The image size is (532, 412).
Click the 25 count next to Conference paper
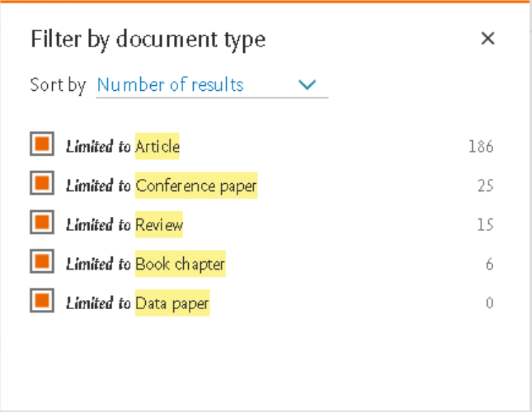pyautogui.click(x=484, y=186)
